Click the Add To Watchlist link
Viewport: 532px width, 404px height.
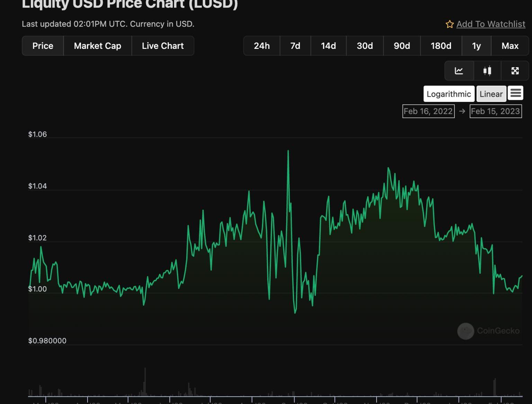pos(491,24)
